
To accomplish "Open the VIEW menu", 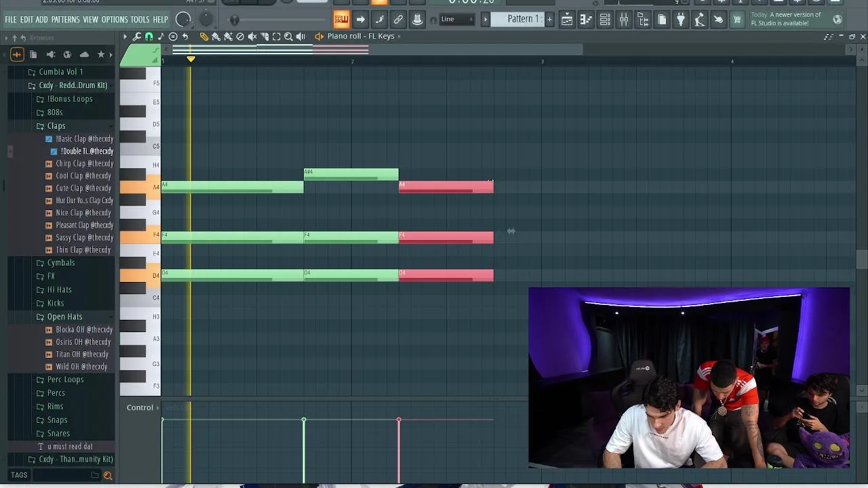I will tap(91, 20).
